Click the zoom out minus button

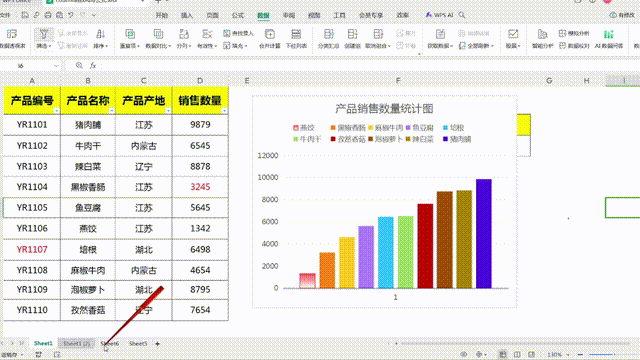click(580, 355)
